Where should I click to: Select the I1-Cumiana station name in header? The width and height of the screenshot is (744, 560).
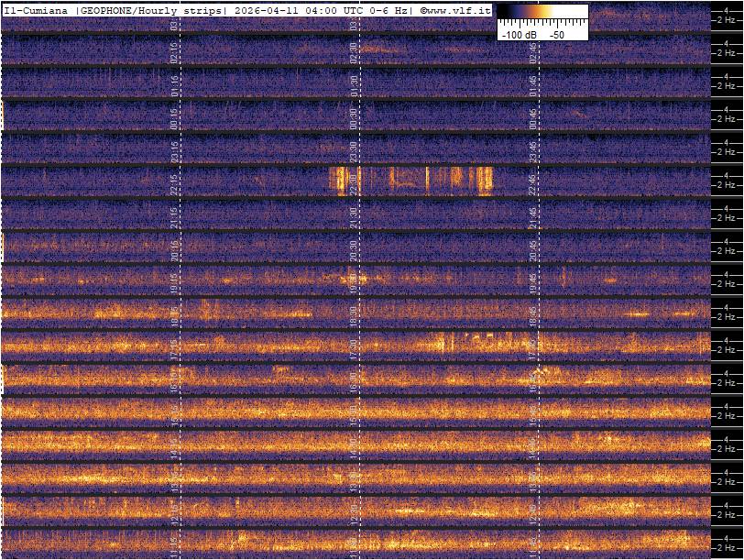pyautogui.click(x=37, y=10)
